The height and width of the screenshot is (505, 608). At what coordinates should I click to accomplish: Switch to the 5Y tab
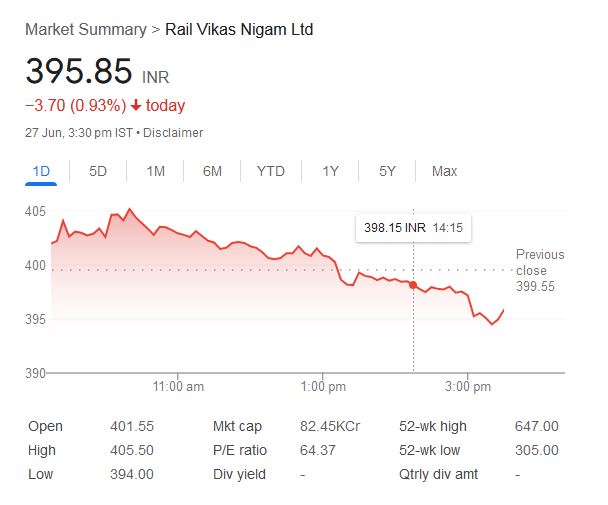tap(387, 171)
